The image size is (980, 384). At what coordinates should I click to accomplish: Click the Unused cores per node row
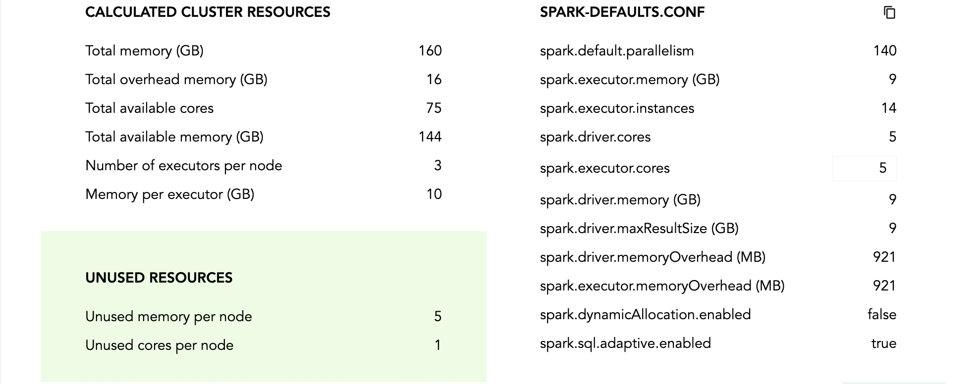(160, 345)
